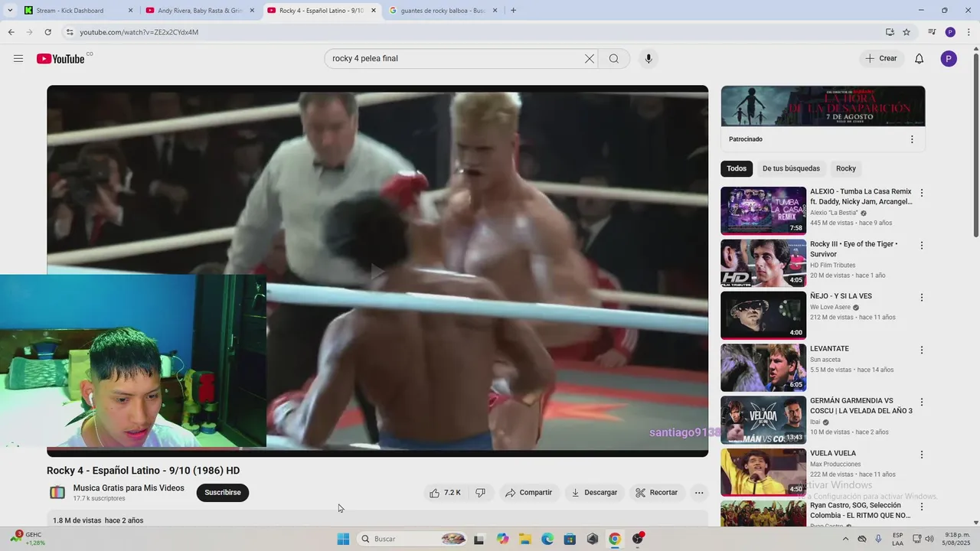The width and height of the screenshot is (980, 551).
Task: Open the notifications bell
Action: pyautogui.click(x=920, y=59)
